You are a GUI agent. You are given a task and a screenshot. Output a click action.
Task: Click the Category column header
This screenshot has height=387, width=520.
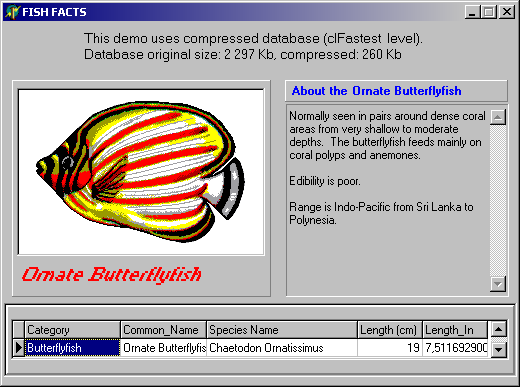tap(72, 330)
